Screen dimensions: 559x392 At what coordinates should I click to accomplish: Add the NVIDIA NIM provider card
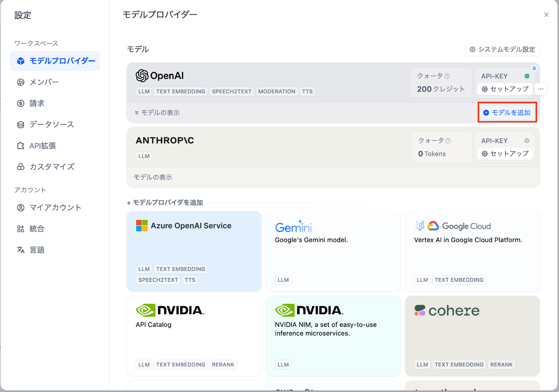click(333, 336)
